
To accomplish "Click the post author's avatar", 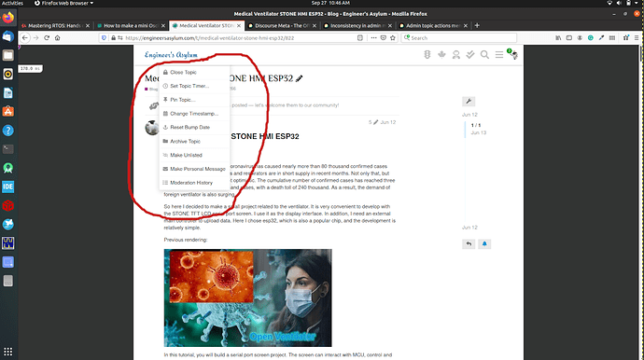I will pos(152,128).
